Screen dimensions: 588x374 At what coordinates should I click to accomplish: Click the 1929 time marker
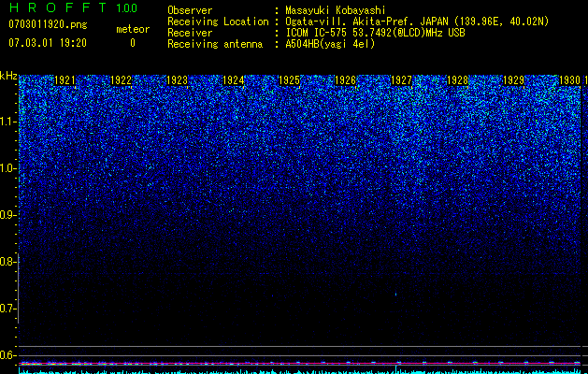(514, 80)
